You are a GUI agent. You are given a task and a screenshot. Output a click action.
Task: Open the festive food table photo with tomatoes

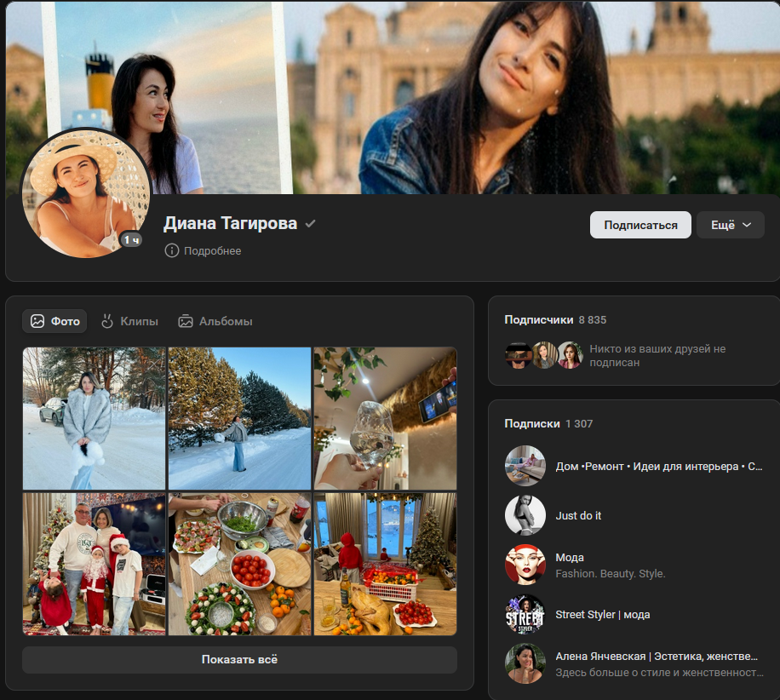pos(239,564)
